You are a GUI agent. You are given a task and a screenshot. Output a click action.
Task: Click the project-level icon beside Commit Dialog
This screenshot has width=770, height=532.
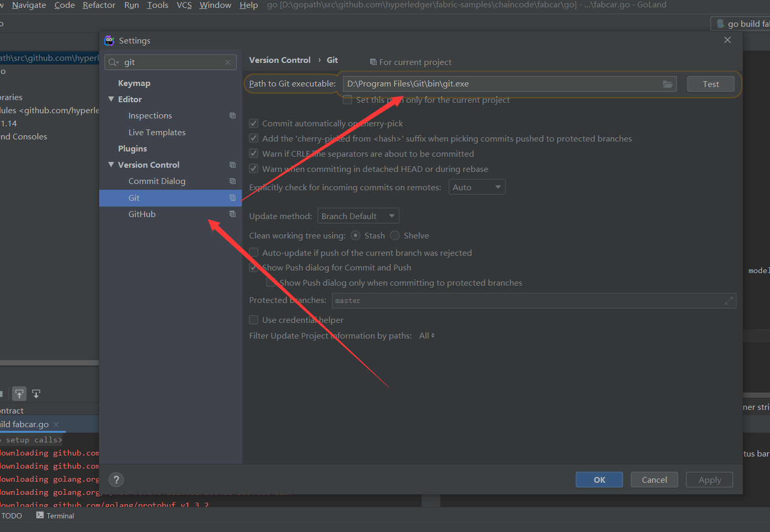232,181
